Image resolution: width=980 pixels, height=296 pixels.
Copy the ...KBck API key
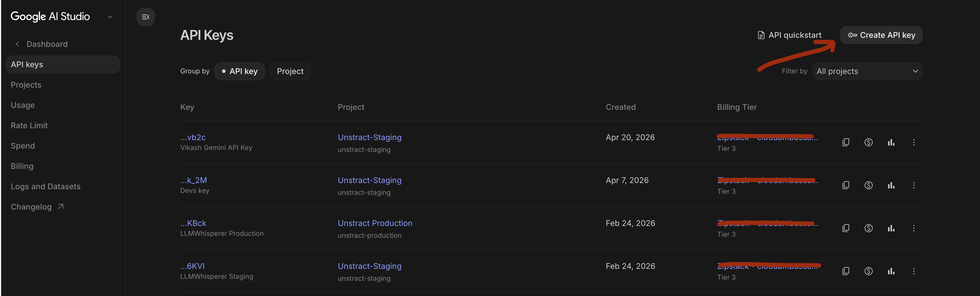click(845, 228)
